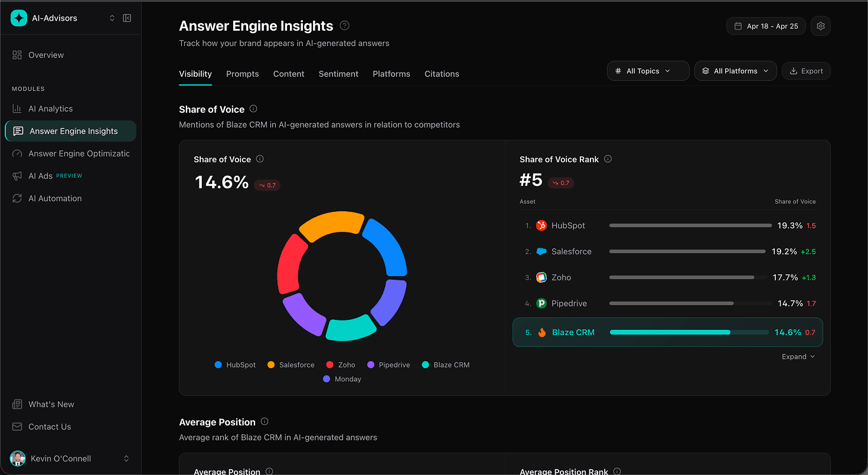Click the HubSpot share of voice bar
This screenshot has width=868, height=475.
click(690, 225)
